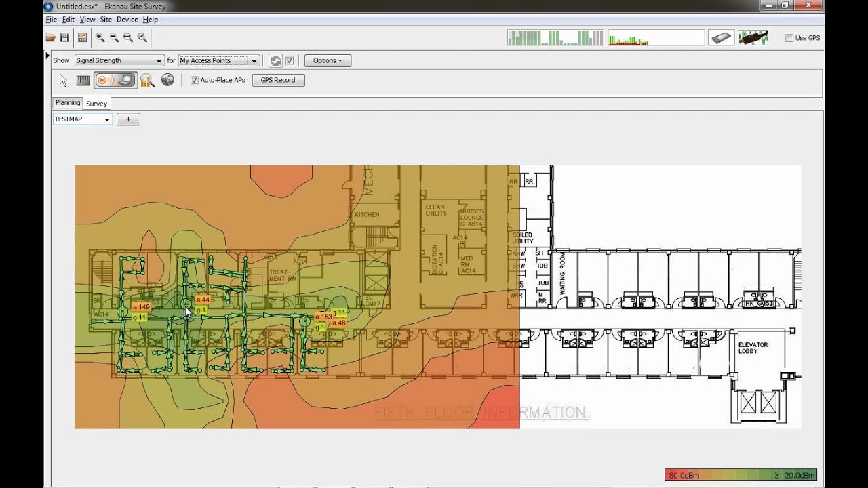
Task: Open the Edit menu
Action: point(68,20)
